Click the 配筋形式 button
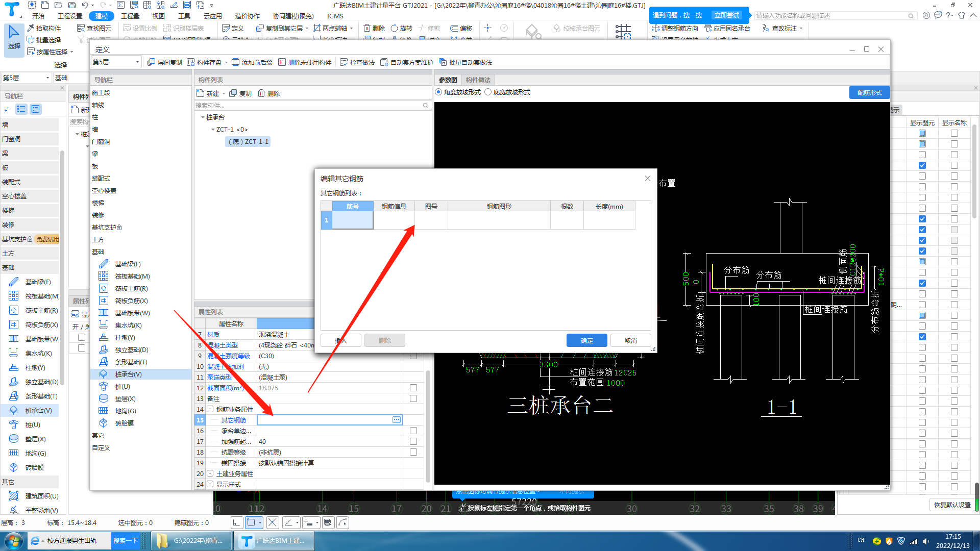This screenshot has height=551, width=980. point(869,92)
